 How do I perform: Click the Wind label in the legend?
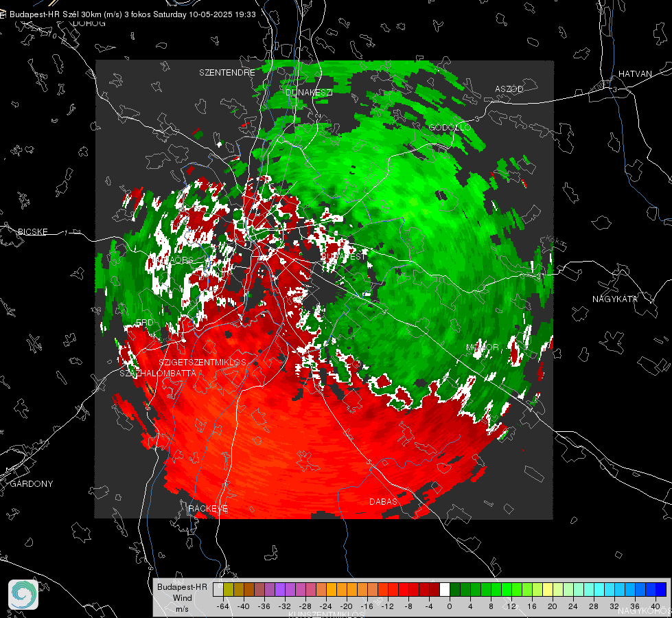pyautogui.click(x=182, y=598)
